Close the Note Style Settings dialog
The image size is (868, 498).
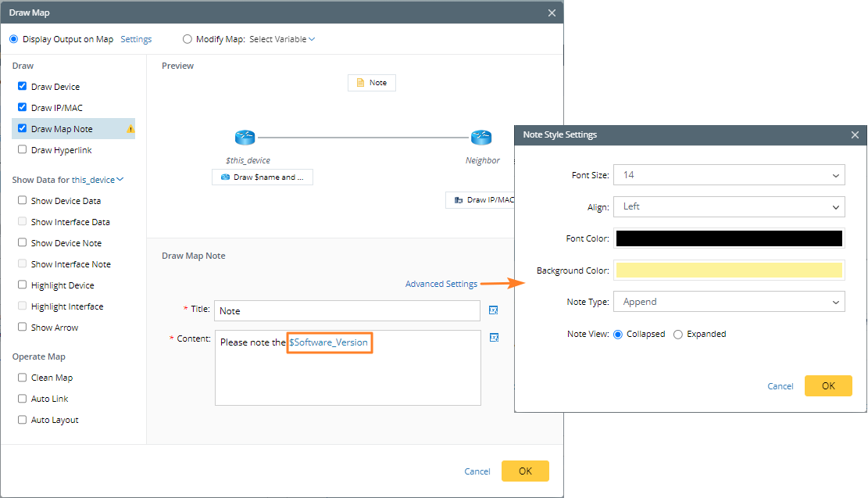pyautogui.click(x=855, y=134)
